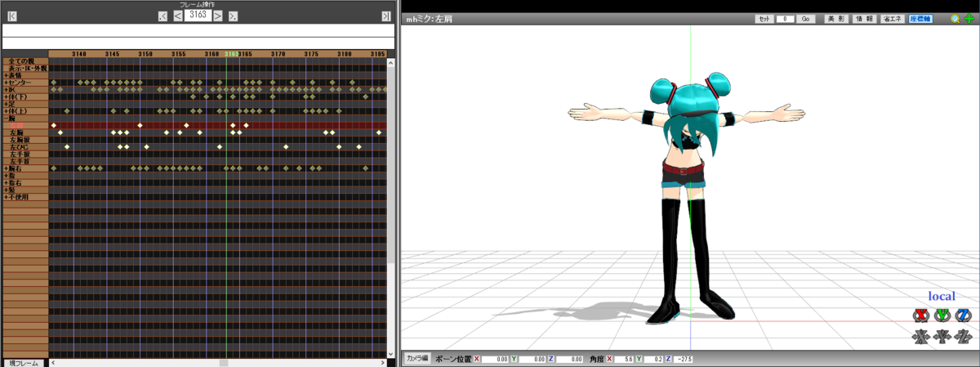This screenshot has height=367, width=980.
Task: Go to next keyframe (>. button)
Action: pyautogui.click(x=234, y=16)
